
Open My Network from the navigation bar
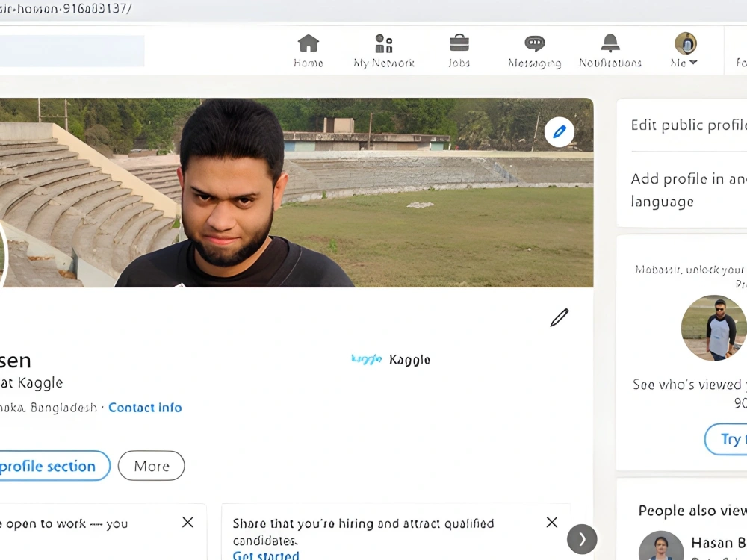[x=383, y=51]
